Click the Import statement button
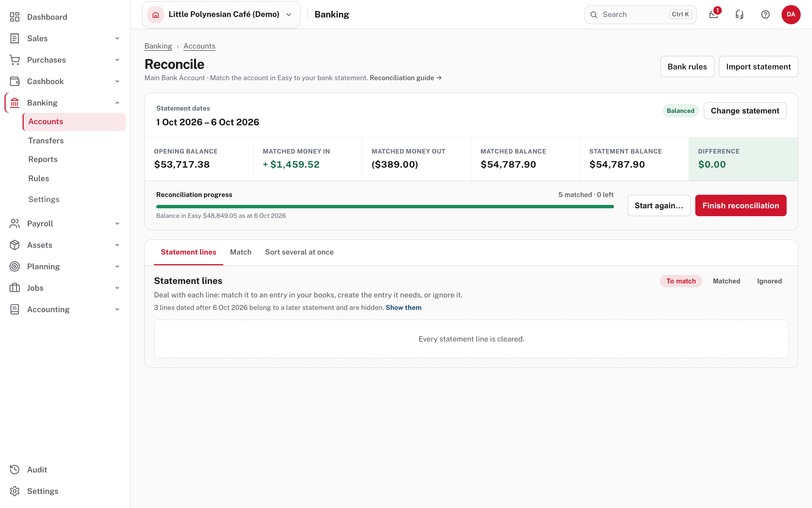 pos(758,67)
